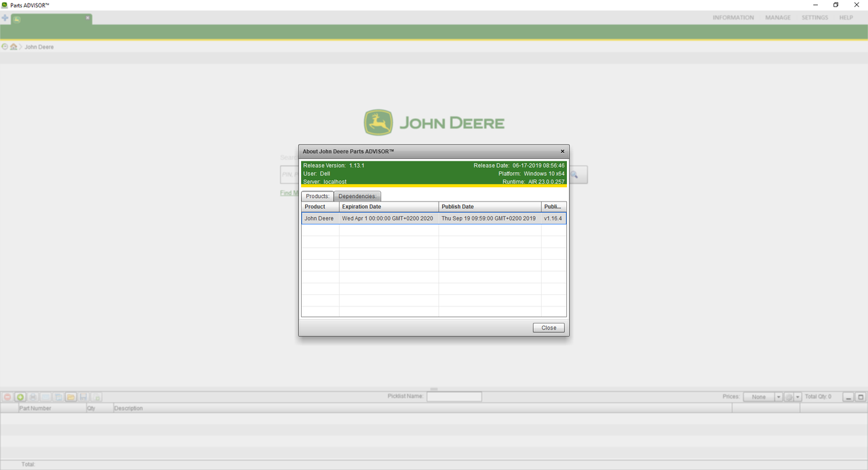Viewport: 868px width, 470px height.
Task: Add a new tab with plus icon
Action: click(x=5, y=18)
